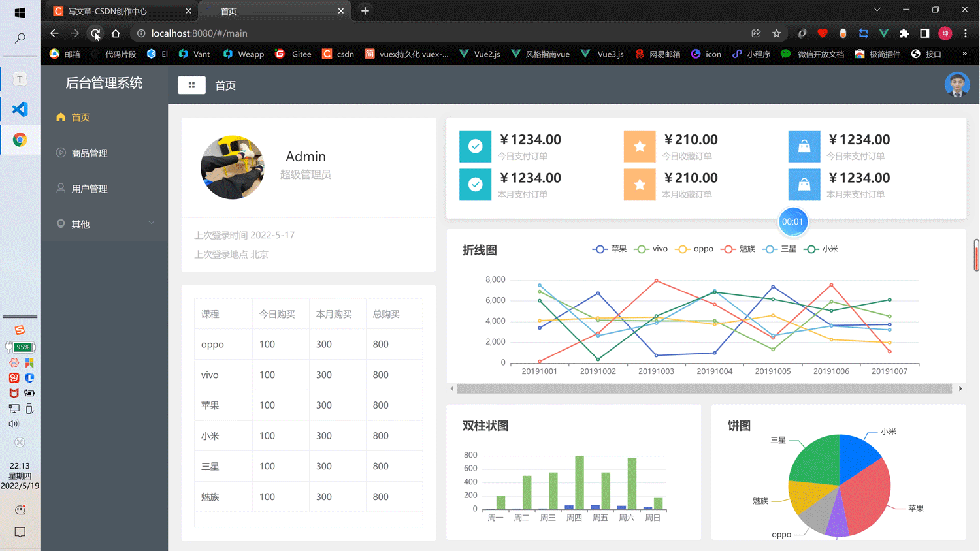980x551 pixels.
Task: Open the 邮箱 bookmark
Action: click(x=65, y=54)
